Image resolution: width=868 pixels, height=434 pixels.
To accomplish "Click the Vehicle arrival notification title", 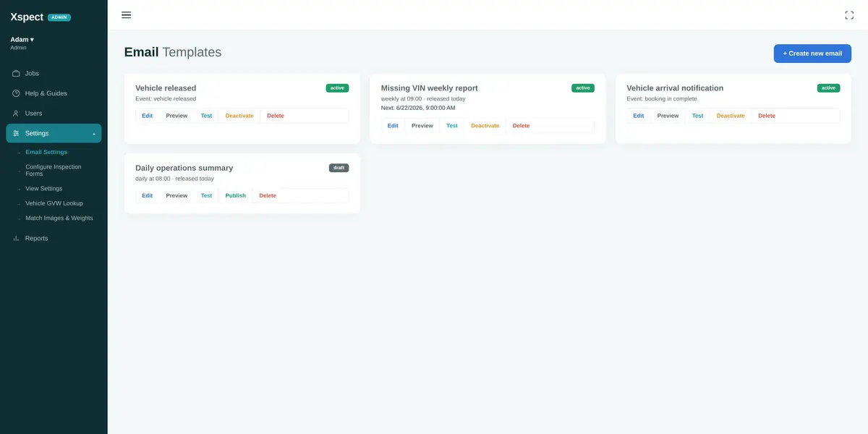I will [675, 88].
